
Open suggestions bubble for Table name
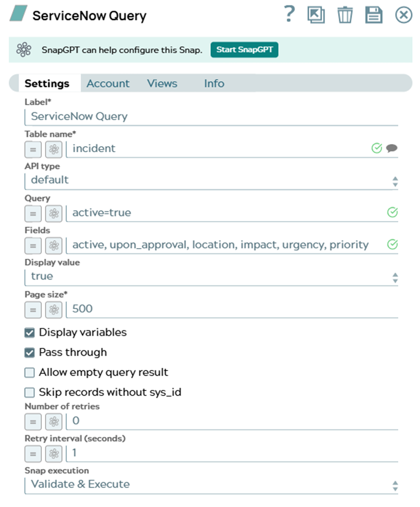pyautogui.click(x=391, y=148)
